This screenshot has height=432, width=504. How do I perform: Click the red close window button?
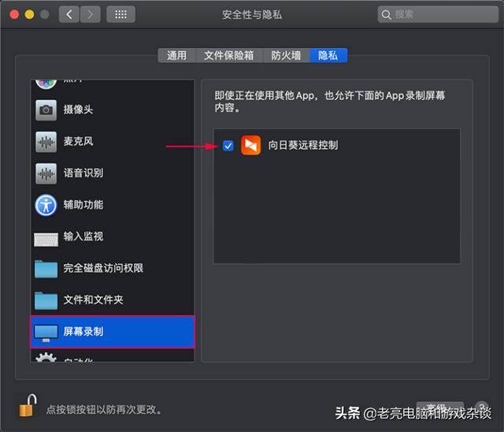coord(14,14)
